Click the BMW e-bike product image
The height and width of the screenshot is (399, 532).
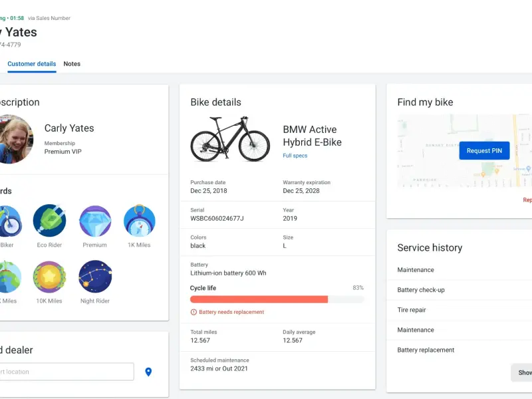click(x=230, y=139)
